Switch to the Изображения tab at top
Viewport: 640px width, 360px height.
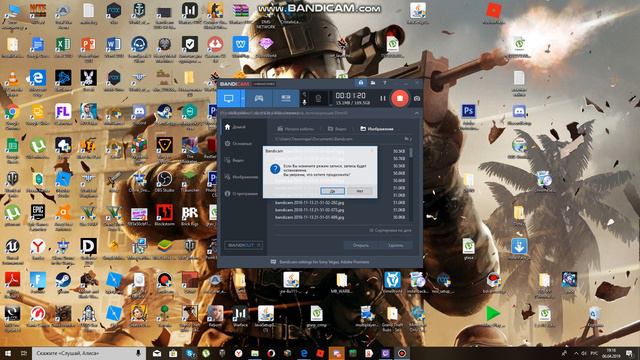(377, 129)
